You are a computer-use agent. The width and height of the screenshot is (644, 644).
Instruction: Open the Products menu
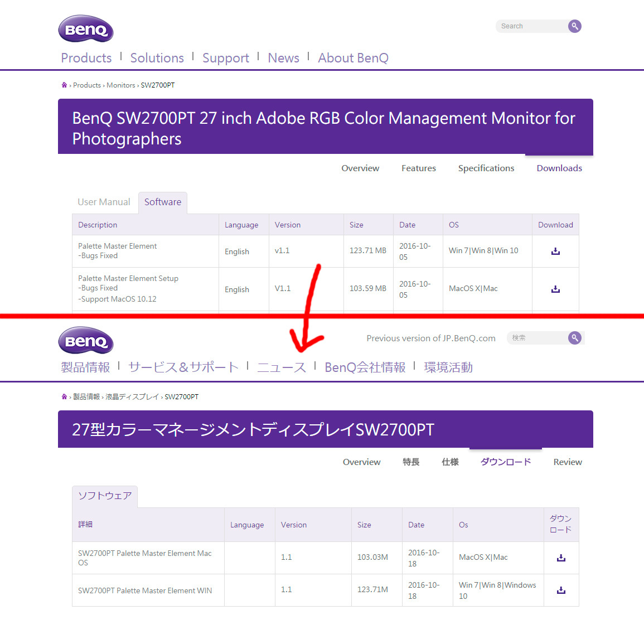[x=86, y=58]
